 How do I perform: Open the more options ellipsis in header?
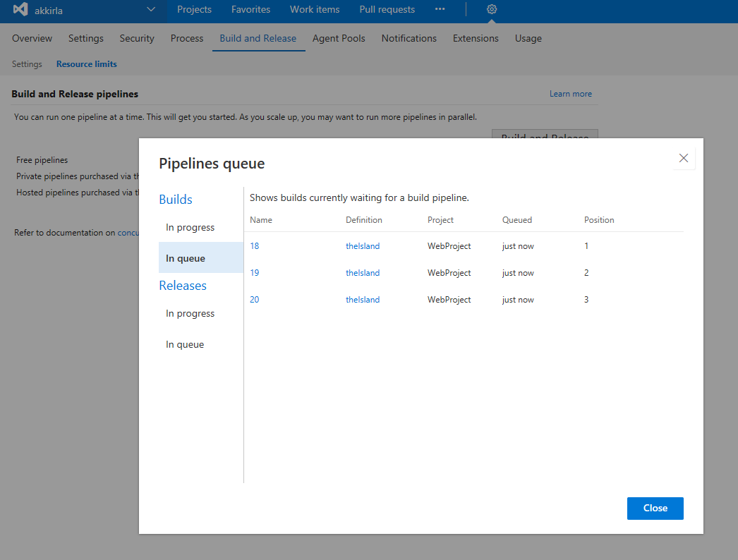440,9
